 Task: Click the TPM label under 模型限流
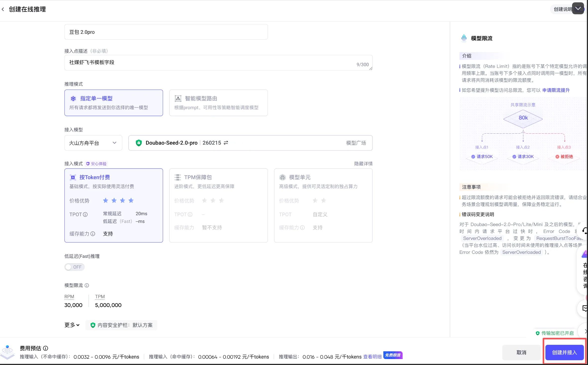point(100,297)
